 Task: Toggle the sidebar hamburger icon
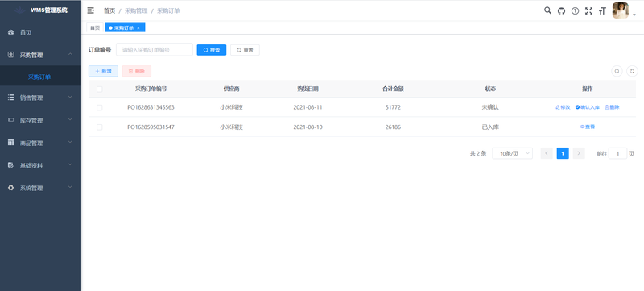pos(91,10)
